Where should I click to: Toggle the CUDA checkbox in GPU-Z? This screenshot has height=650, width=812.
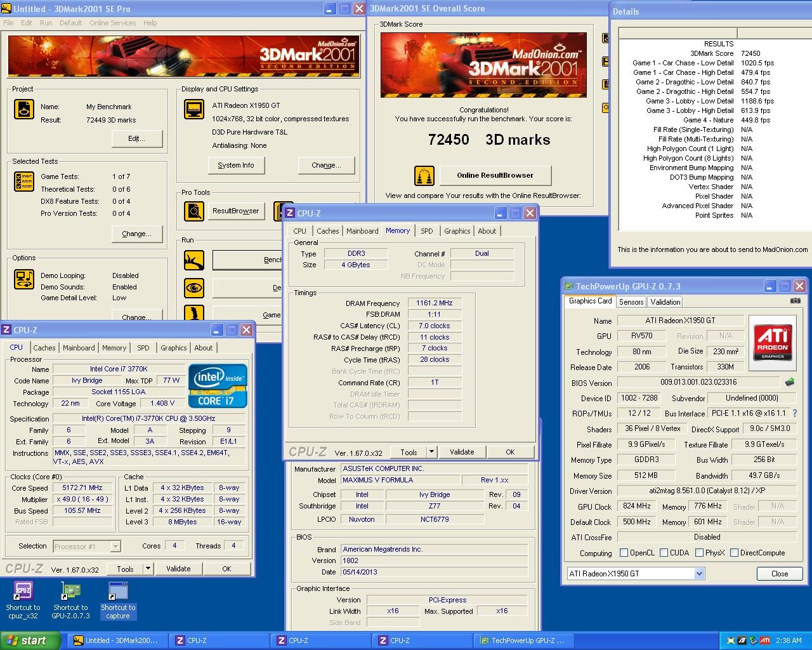pos(664,552)
